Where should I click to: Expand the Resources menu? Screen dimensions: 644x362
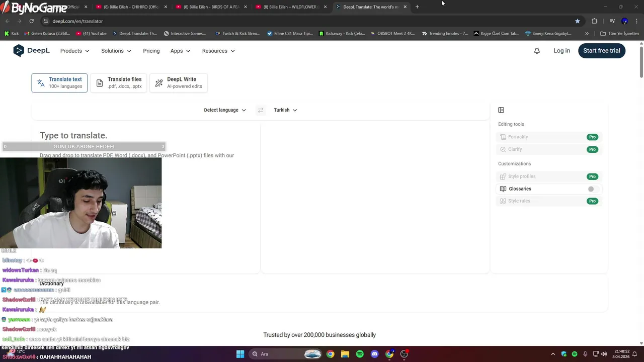pos(218,51)
